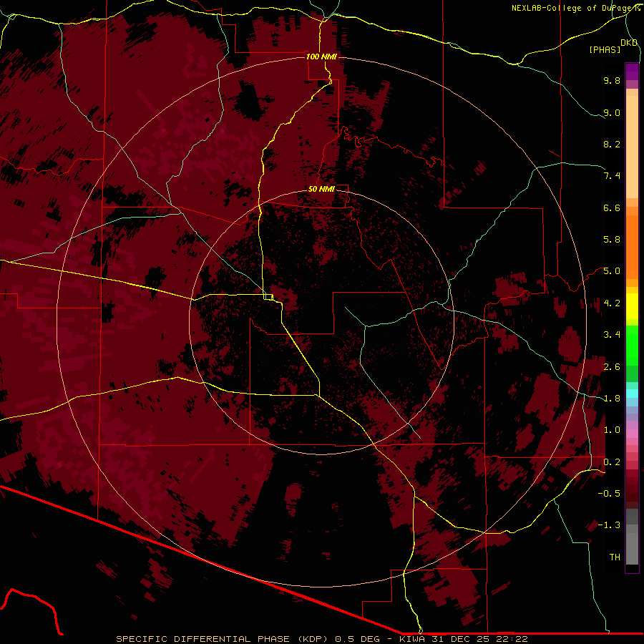Pick the bright green segment of color bar
Screen dimensions: 644x644
point(632,346)
